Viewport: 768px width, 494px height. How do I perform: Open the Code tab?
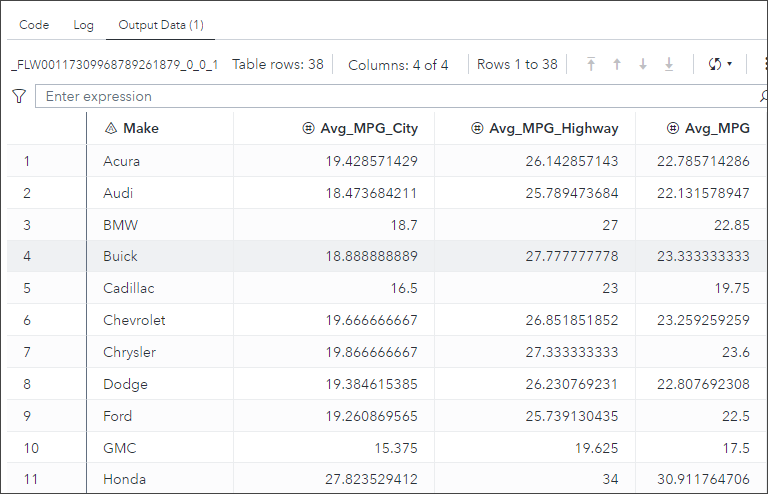34,25
